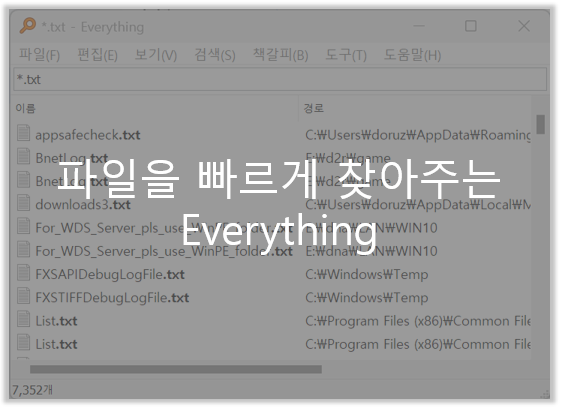Close the Everything window

(524, 26)
